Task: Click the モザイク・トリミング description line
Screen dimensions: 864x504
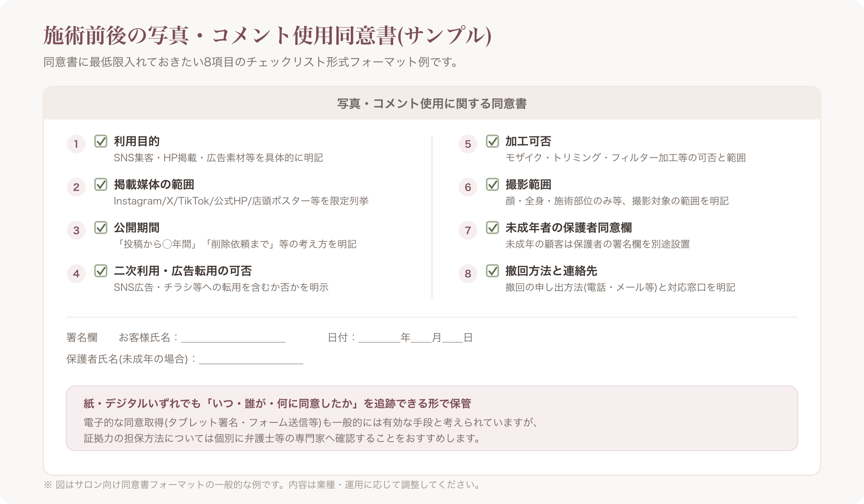Action: coord(625,157)
